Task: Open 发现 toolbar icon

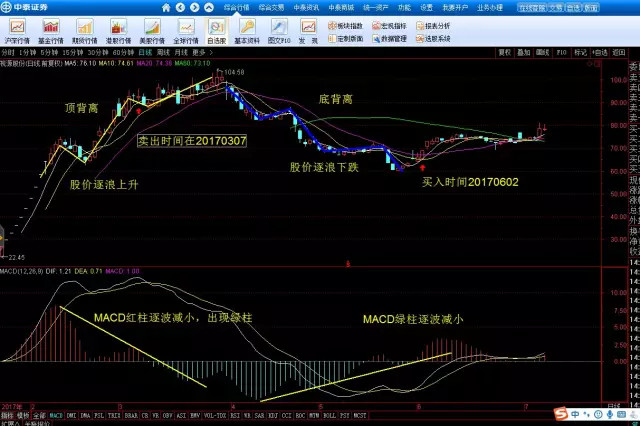Action: click(308, 31)
